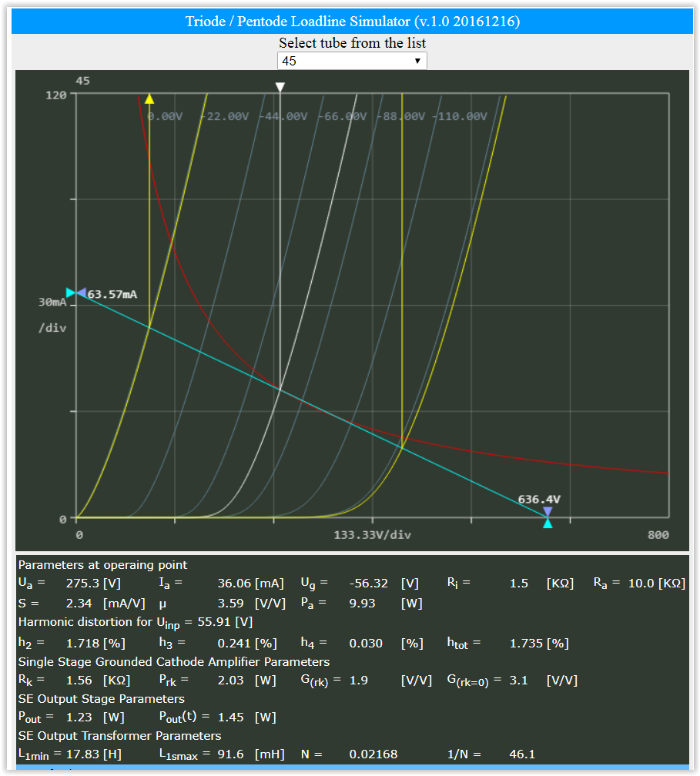
Task: Click the 30mA /div axis label
Action: 52,315
